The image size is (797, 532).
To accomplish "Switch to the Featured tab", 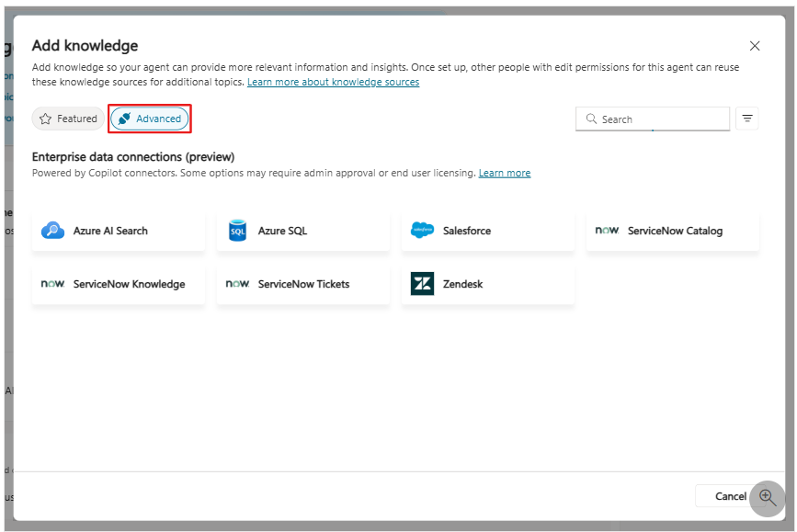I will tap(68, 119).
